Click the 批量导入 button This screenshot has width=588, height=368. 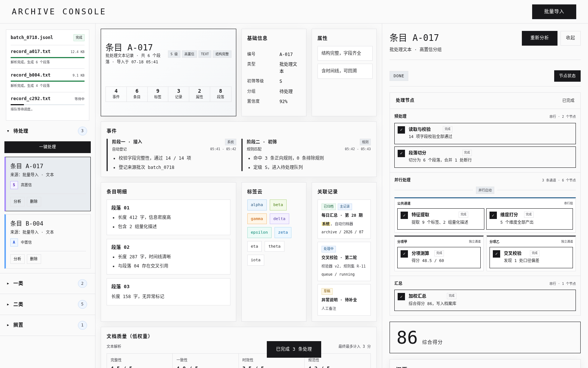coord(554,12)
